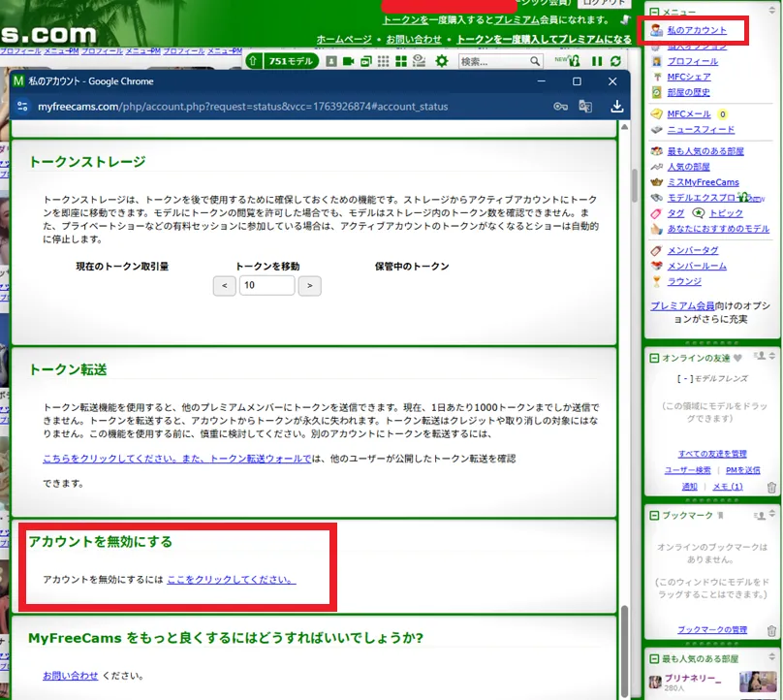Collapse the ブックマーク panel

655,516
